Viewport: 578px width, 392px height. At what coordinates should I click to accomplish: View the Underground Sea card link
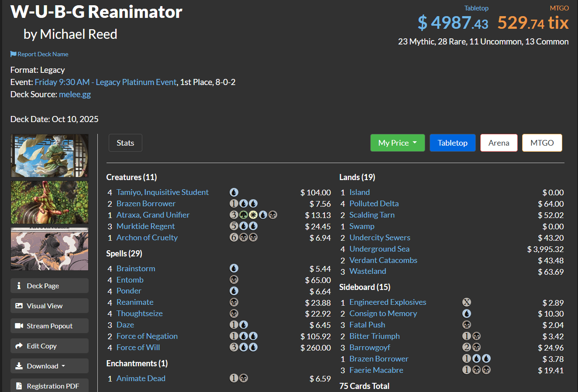point(379,249)
